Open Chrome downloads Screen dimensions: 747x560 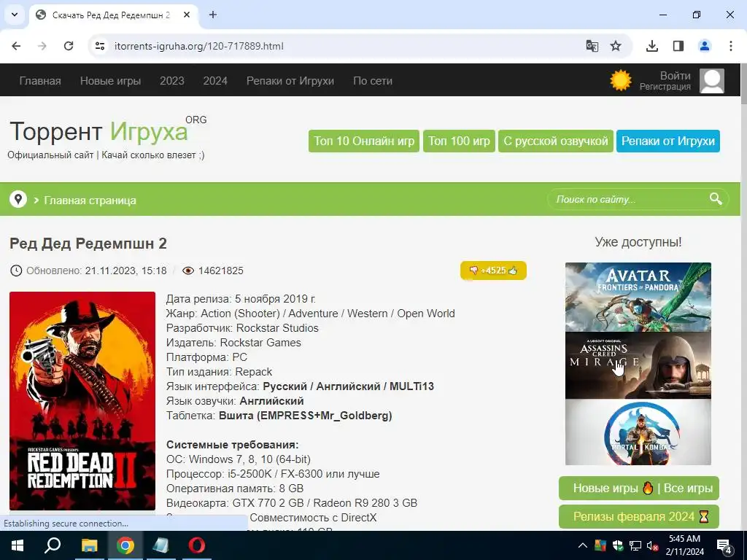coord(652,46)
